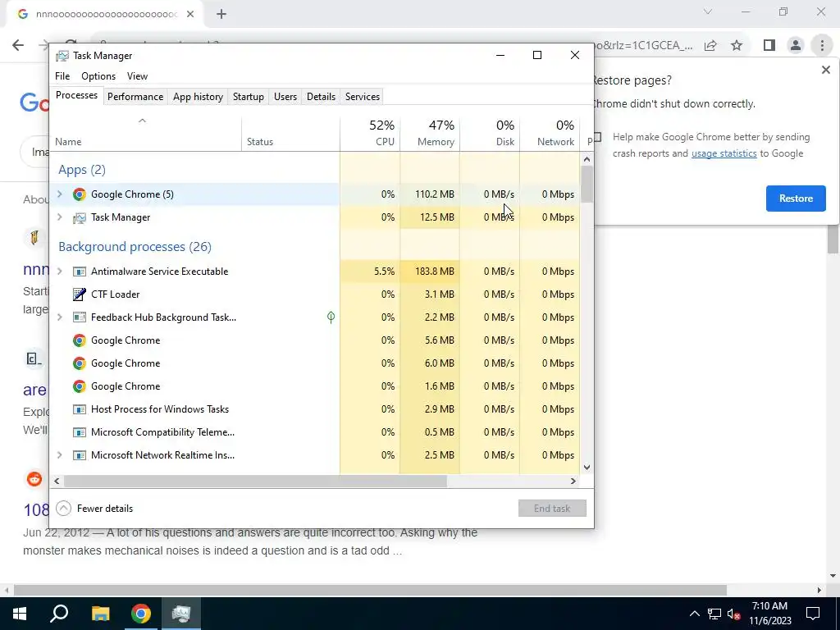Click the sort arrow above Name column
The height and width of the screenshot is (630, 840).
click(142, 121)
